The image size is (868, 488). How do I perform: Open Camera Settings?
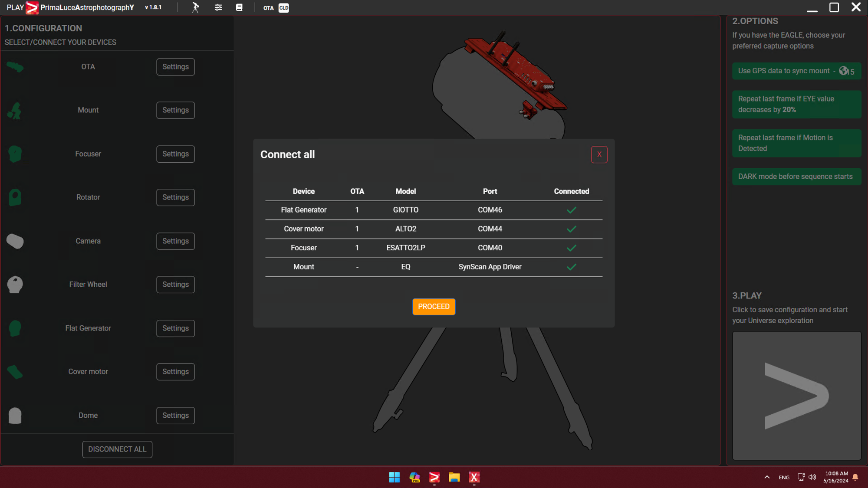click(175, 241)
